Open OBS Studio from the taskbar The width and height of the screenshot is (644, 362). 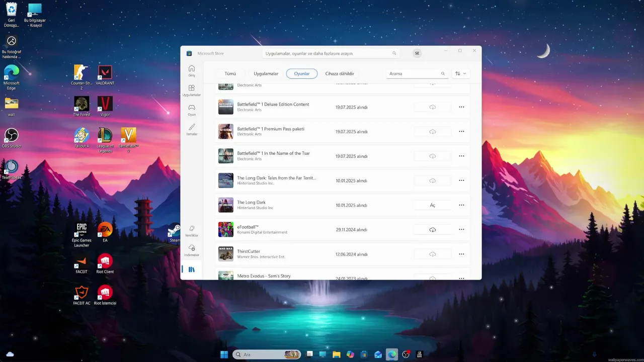pos(406,354)
